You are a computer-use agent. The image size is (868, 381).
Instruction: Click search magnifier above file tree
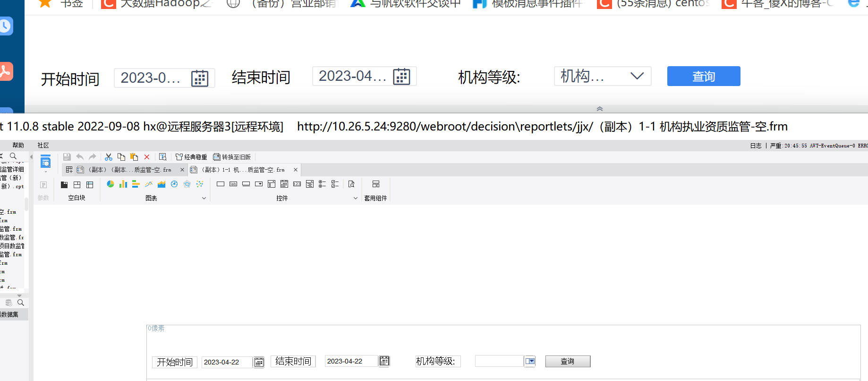(13, 156)
